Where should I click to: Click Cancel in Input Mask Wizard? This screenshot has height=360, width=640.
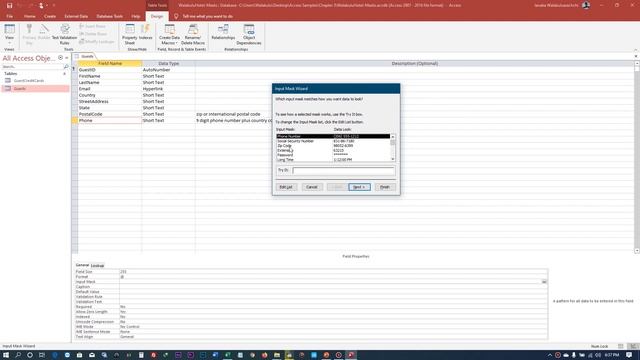tap(311, 187)
